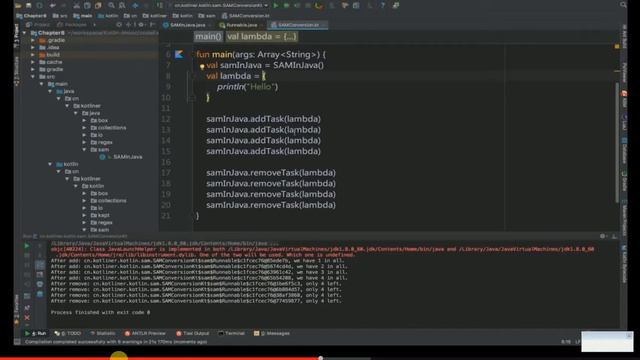Close Run panel tab with red X
The height and width of the screenshot is (360, 640).
27,318
